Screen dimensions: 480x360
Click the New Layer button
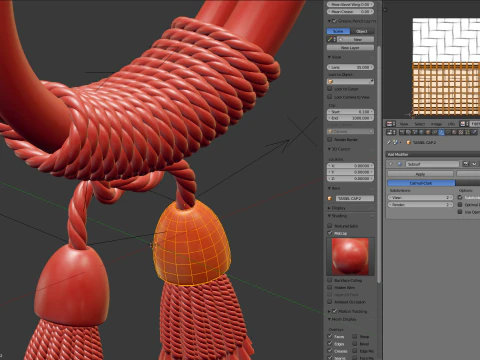(x=350, y=48)
